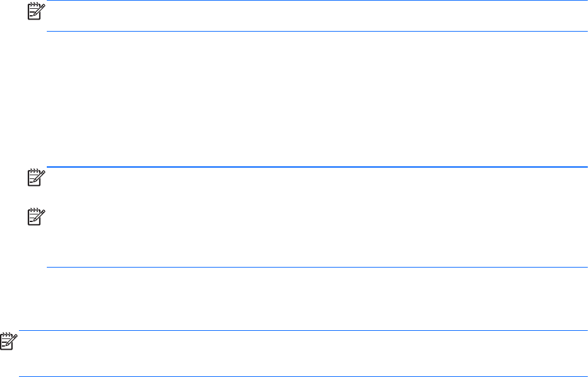Click the full-width line above the lowest note icon
Screen dimensions: 588x377
click(x=303, y=330)
